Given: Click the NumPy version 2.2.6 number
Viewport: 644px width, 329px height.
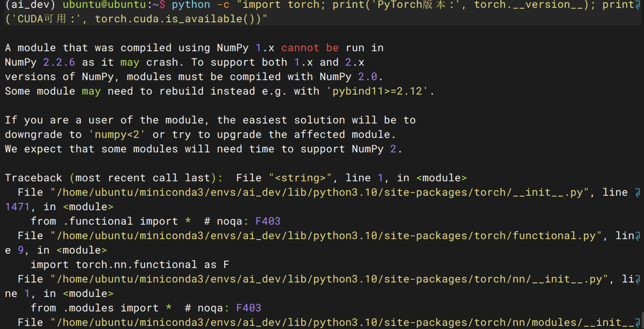Looking at the screenshot, I should tap(59, 62).
